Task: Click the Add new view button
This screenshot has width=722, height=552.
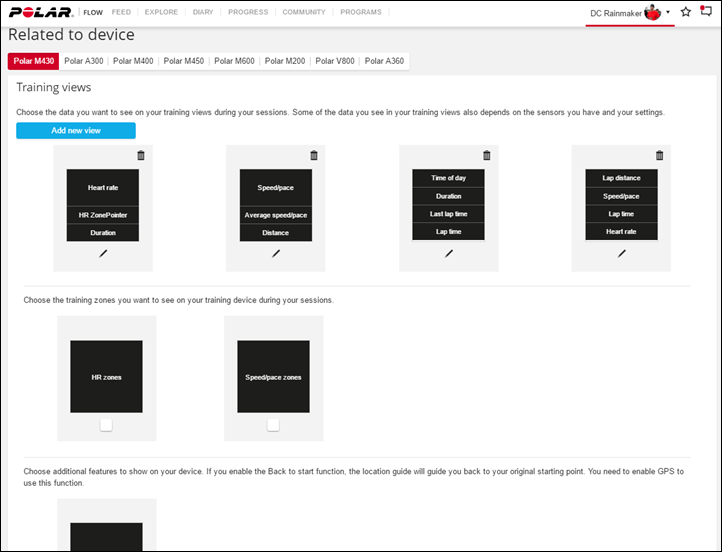Action: (x=76, y=131)
